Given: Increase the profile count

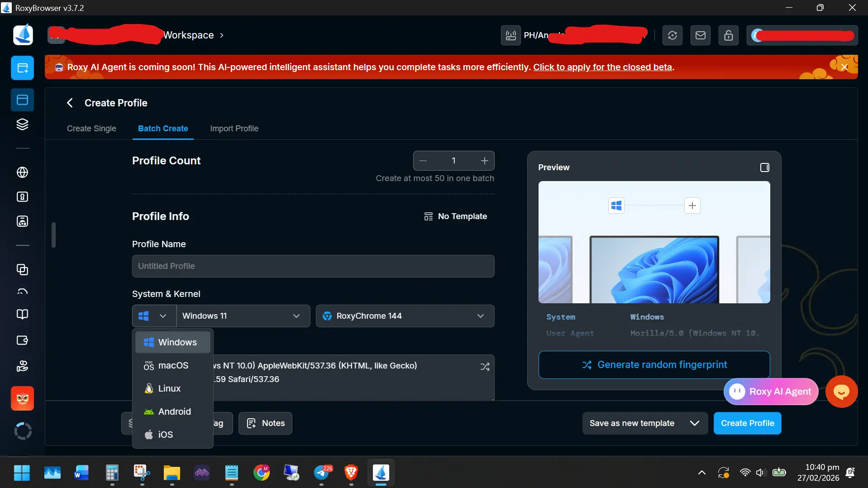Looking at the screenshot, I should (x=485, y=161).
